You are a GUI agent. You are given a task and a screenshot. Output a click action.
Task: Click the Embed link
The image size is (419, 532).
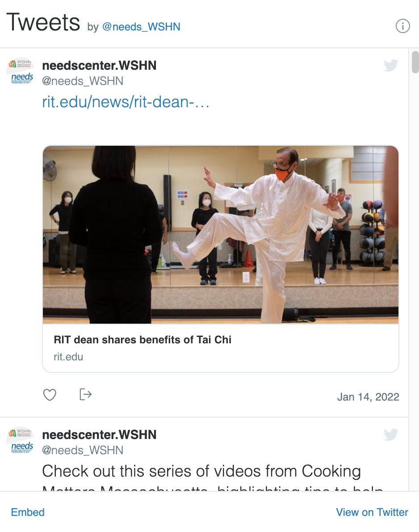28,512
